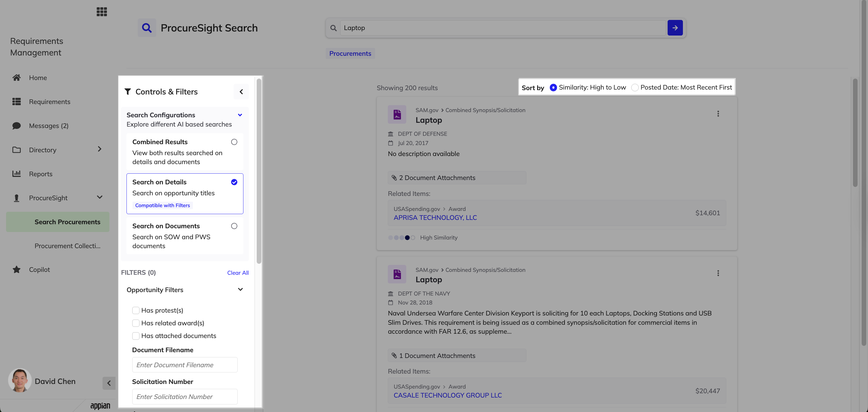Sort by Posted Date: Most Recent First

(x=635, y=88)
